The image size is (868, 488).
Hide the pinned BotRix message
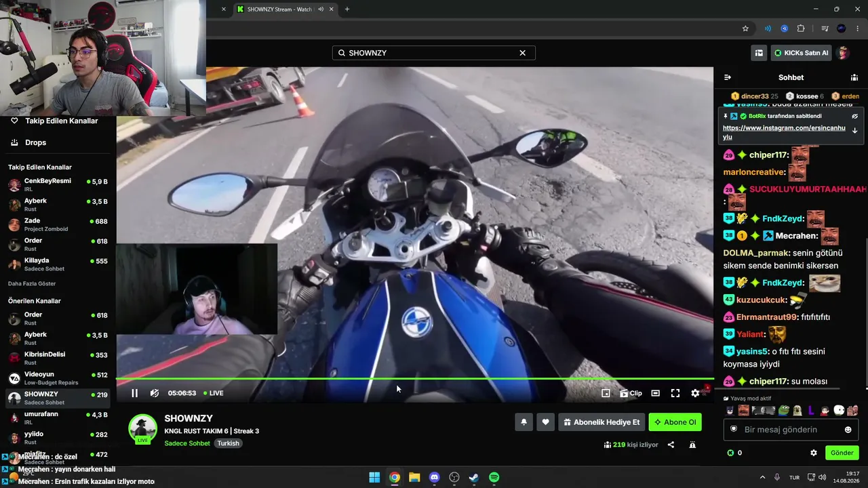click(855, 116)
